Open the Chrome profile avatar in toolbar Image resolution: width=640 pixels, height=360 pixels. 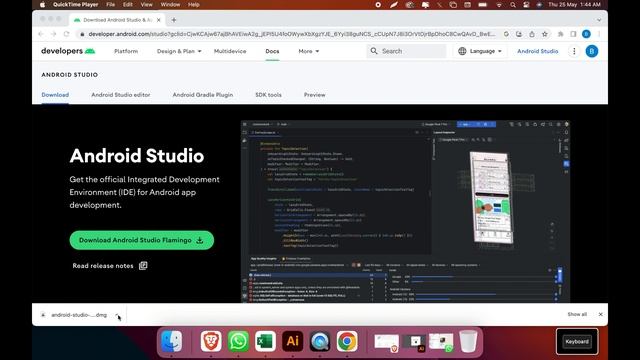pyautogui.click(x=586, y=34)
